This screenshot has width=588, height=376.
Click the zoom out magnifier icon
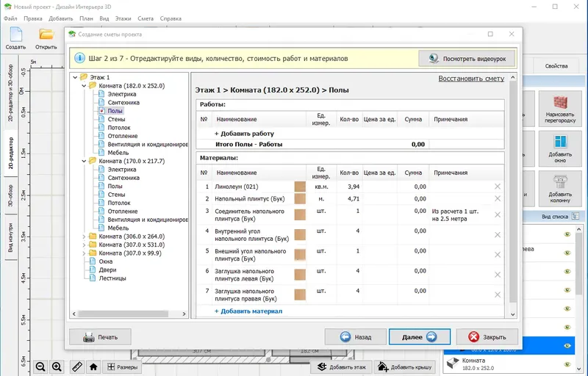(40, 367)
